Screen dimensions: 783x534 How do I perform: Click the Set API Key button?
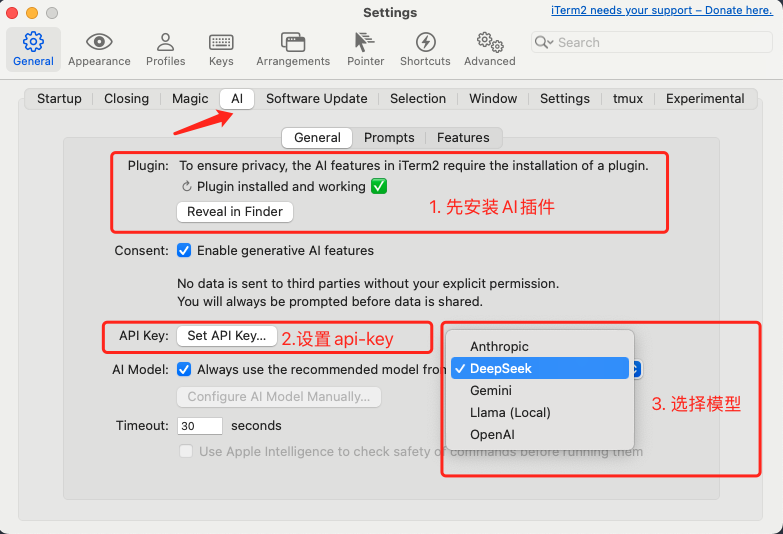(227, 336)
